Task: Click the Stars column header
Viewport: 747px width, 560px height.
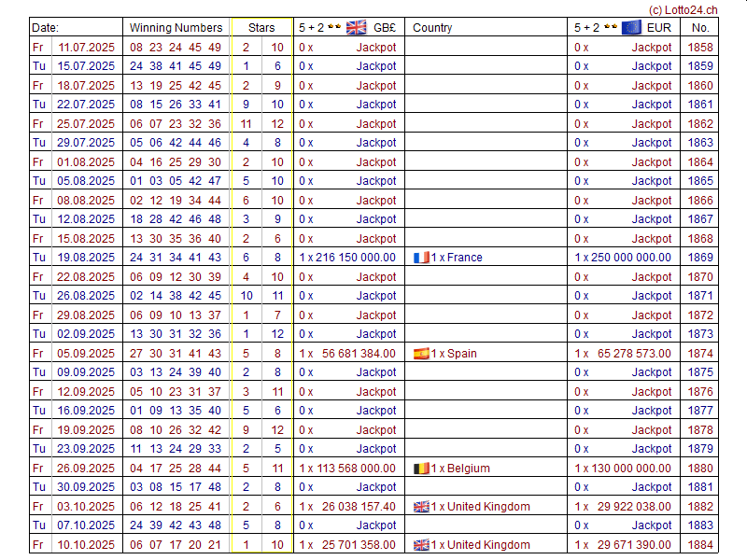Action: [x=261, y=28]
